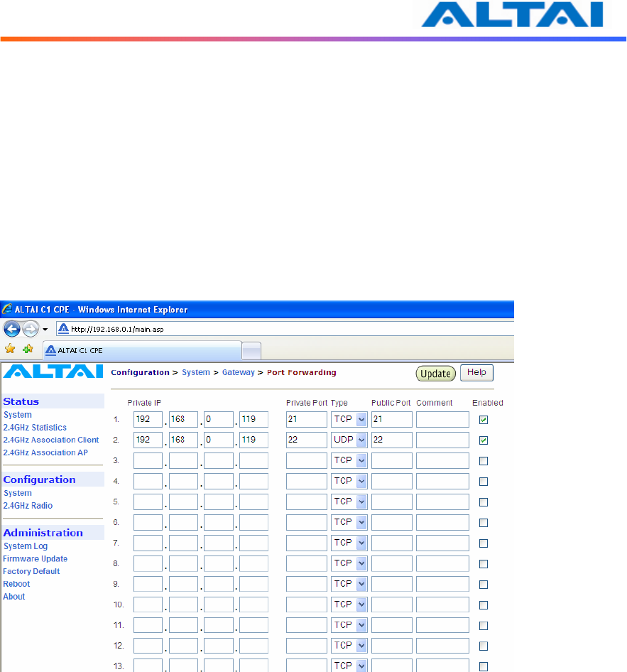The height and width of the screenshot is (672, 627).
Task: Open Firmware Update page
Action: 35,559
